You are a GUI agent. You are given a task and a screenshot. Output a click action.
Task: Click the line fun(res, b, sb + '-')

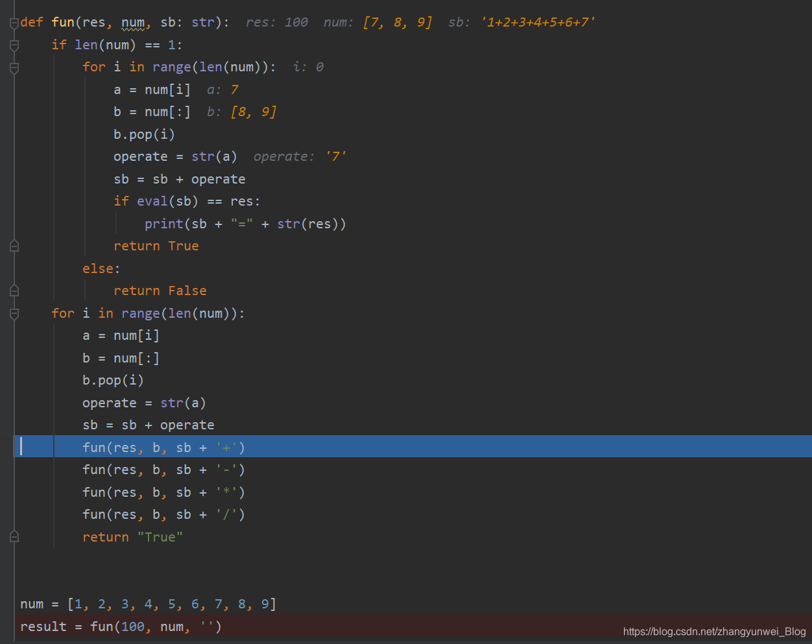tap(163, 470)
